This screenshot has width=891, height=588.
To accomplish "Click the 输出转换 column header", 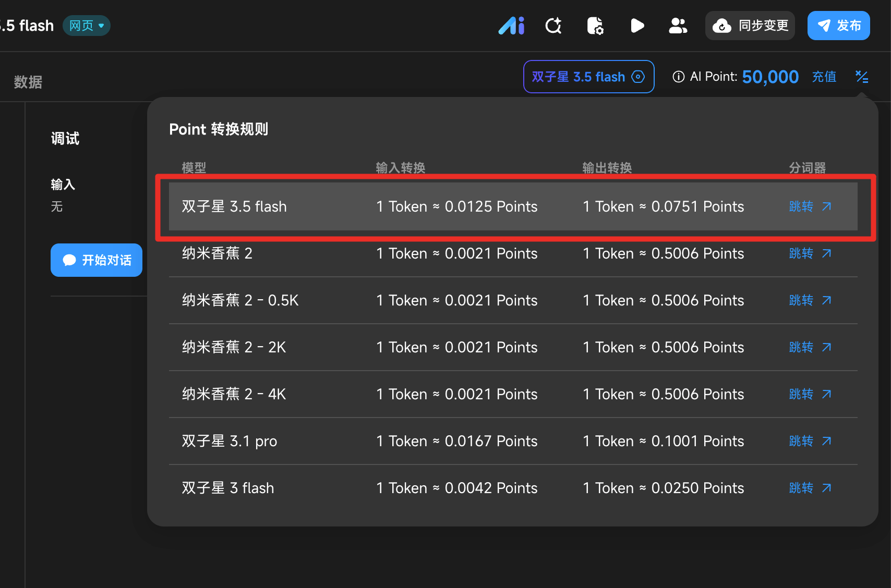I will pyautogui.click(x=607, y=167).
